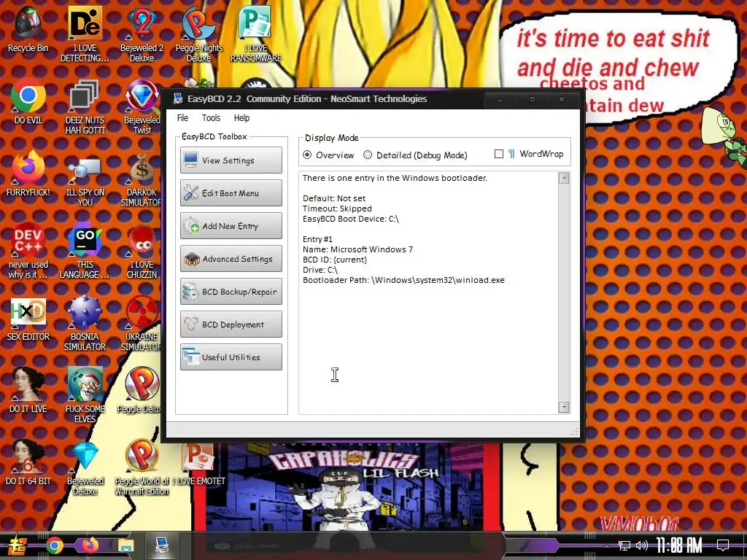Click the 'Timeout: Skipped' line

(337, 209)
